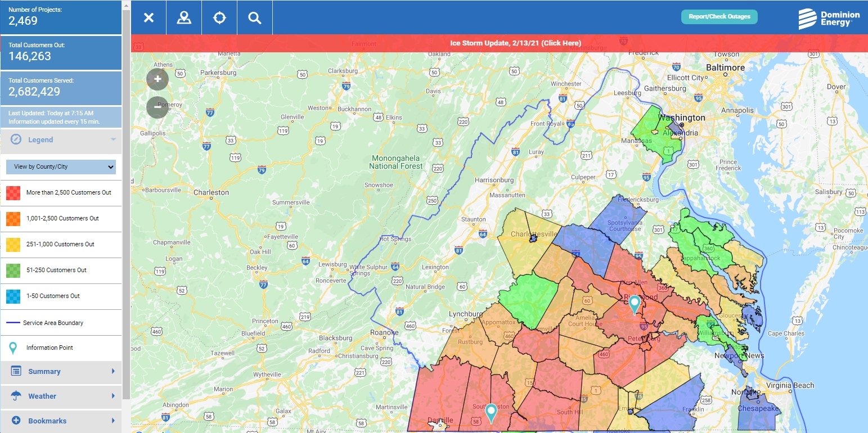Open the View by County/City dropdown
Screen dimensions: 868x433
(61, 167)
